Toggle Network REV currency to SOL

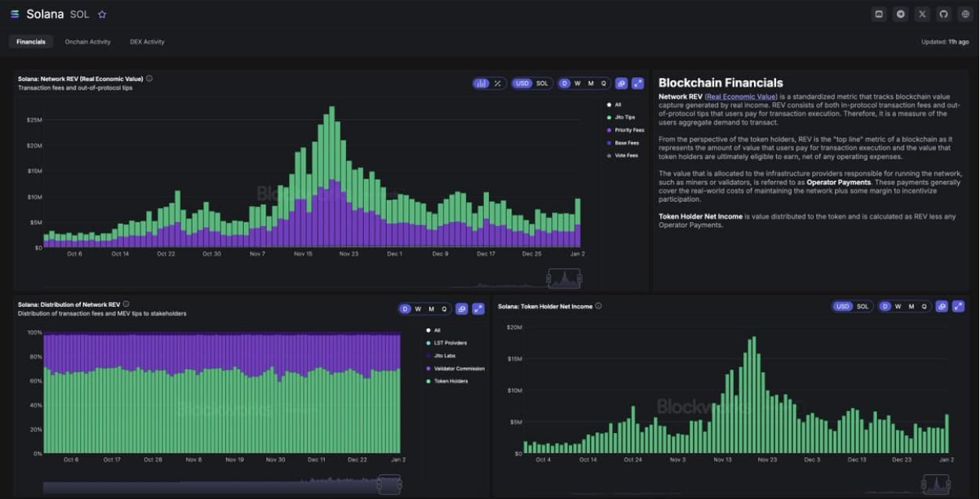[x=542, y=83]
